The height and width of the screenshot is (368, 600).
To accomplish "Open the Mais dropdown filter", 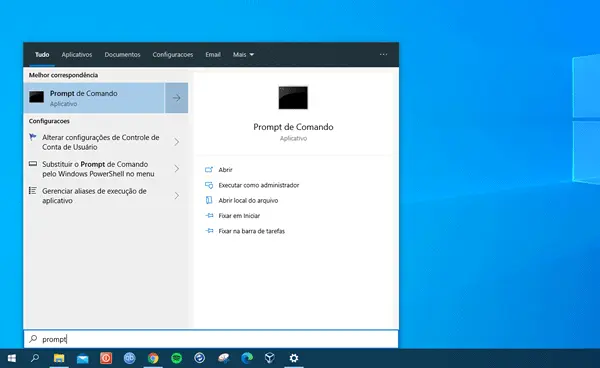I will [x=243, y=55].
